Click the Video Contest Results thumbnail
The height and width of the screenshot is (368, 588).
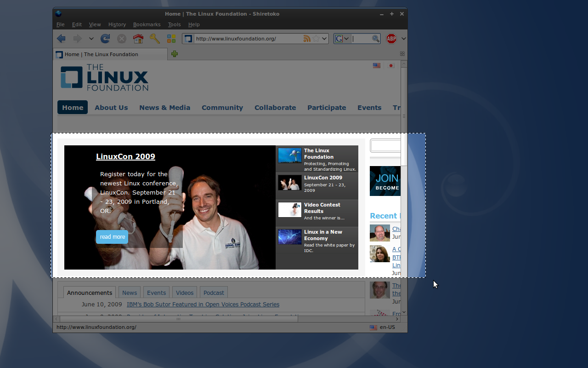click(289, 210)
